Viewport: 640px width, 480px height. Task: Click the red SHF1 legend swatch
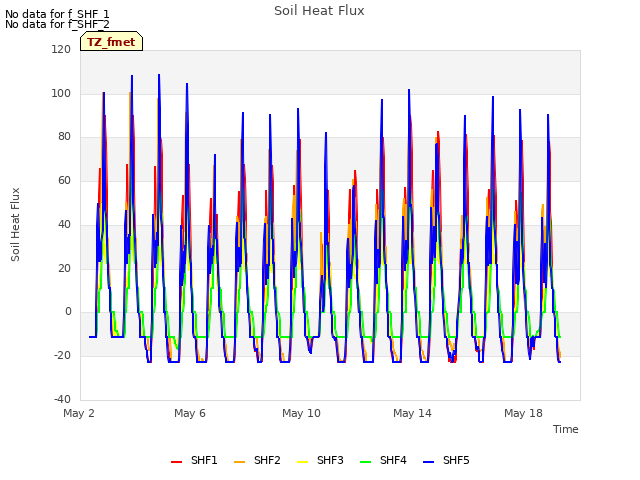pos(176,462)
